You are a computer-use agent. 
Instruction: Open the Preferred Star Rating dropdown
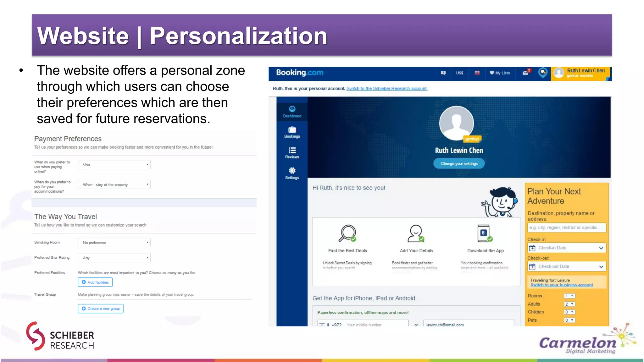click(x=114, y=258)
